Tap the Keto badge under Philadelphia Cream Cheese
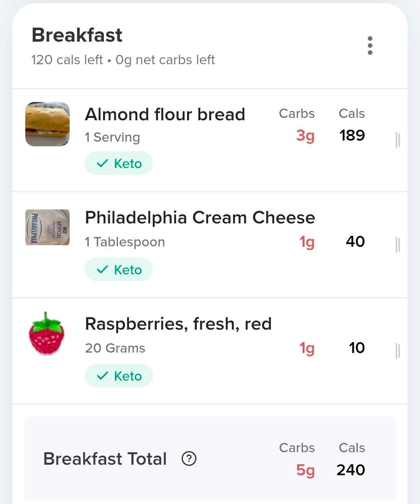Image resolution: width=420 pixels, height=504 pixels. coord(119,270)
